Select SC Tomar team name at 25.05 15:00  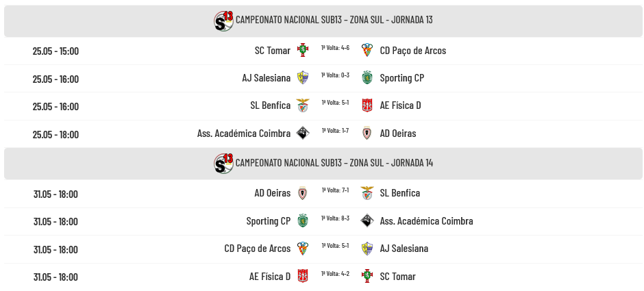click(x=272, y=51)
